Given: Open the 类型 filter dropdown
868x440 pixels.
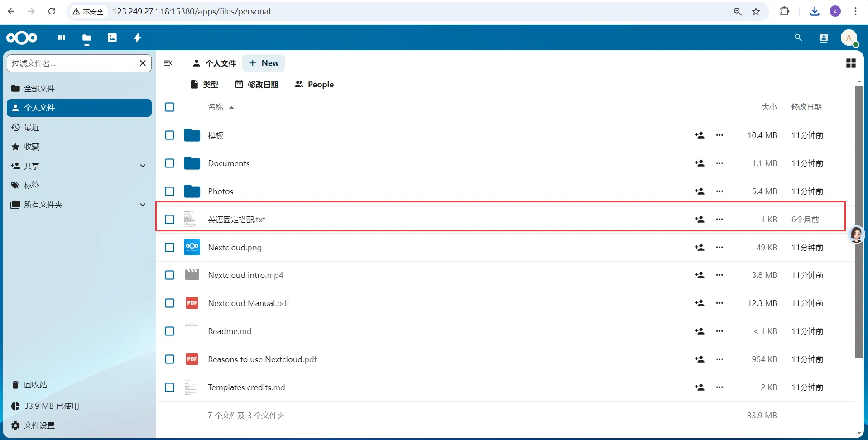Looking at the screenshot, I should coord(204,85).
